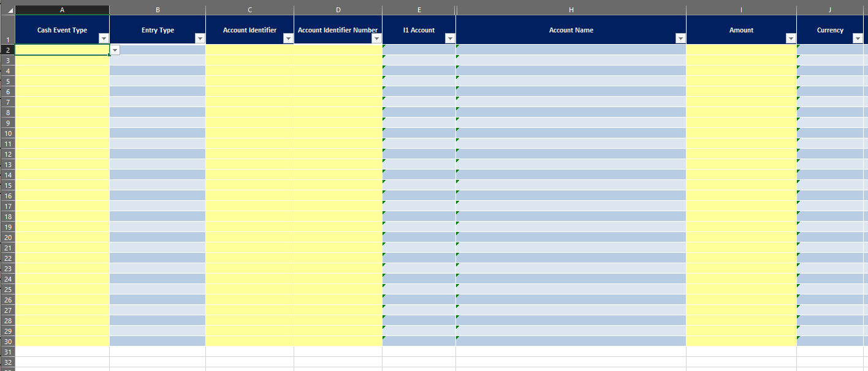The width and height of the screenshot is (868, 371).
Task: Select row 15 header
Action: [x=7, y=185]
